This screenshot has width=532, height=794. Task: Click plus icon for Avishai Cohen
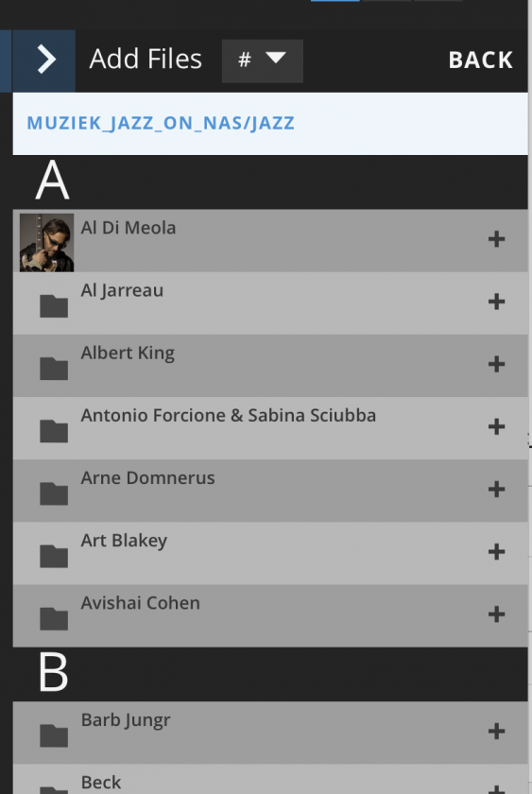[497, 614]
